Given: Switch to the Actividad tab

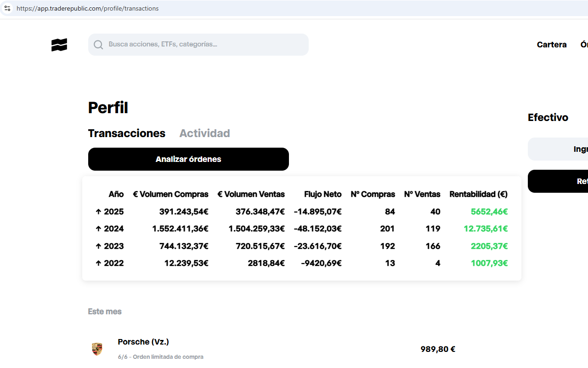Looking at the screenshot, I should (x=204, y=133).
